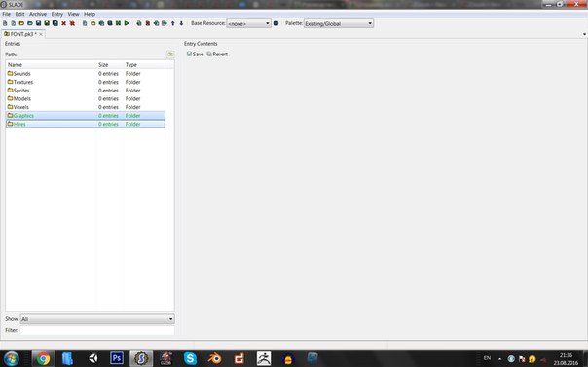
Task: Open the Archive menu
Action: coord(38,14)
